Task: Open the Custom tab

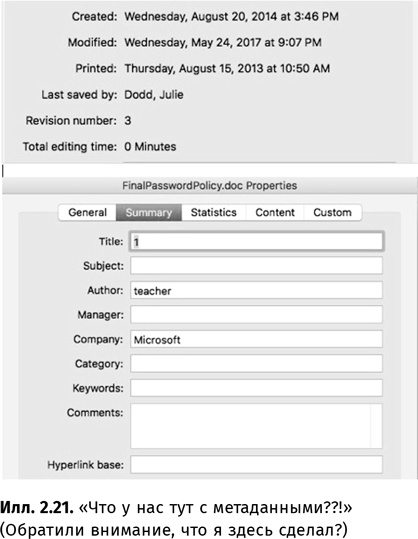Action: (332, 212)
